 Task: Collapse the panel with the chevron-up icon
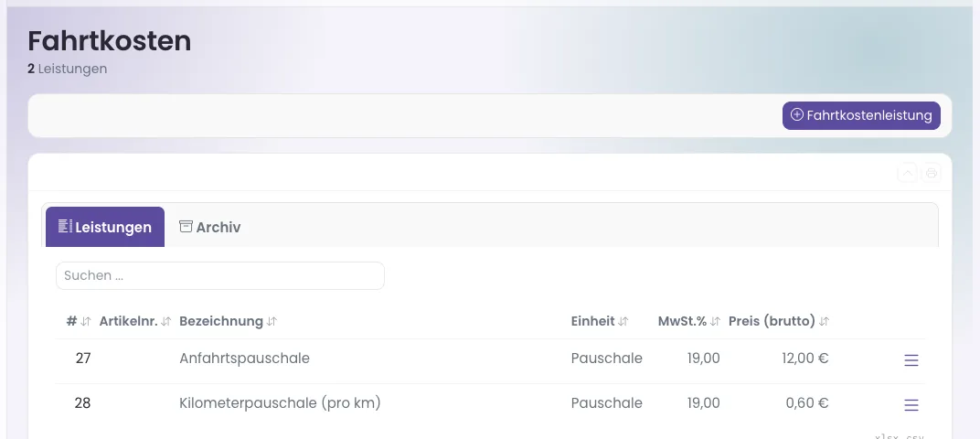click(x=907, y=173)
